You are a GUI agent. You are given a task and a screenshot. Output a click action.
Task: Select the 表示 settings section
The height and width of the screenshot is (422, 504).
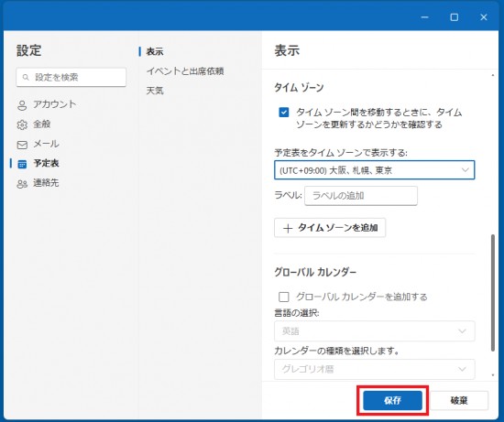click(155, 51)
